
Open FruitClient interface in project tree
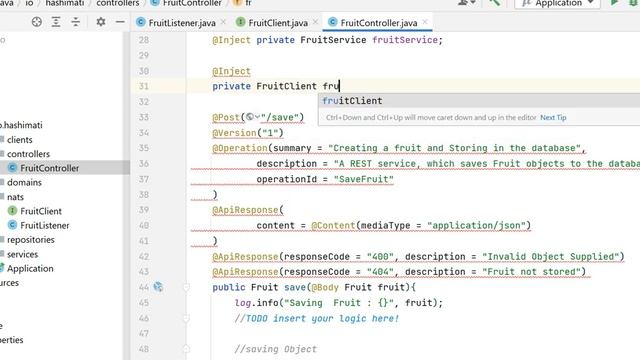[41, 211]
